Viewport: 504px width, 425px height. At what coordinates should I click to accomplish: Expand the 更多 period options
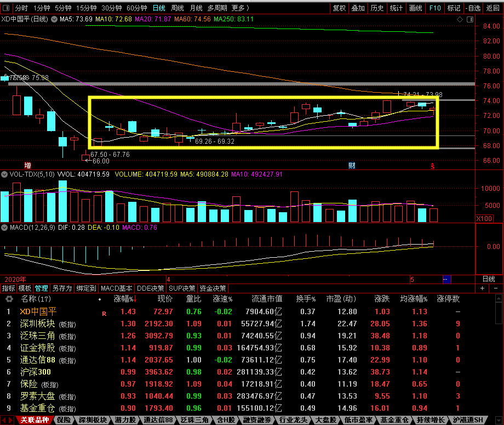pyautogui.click(x=240, y=8)
